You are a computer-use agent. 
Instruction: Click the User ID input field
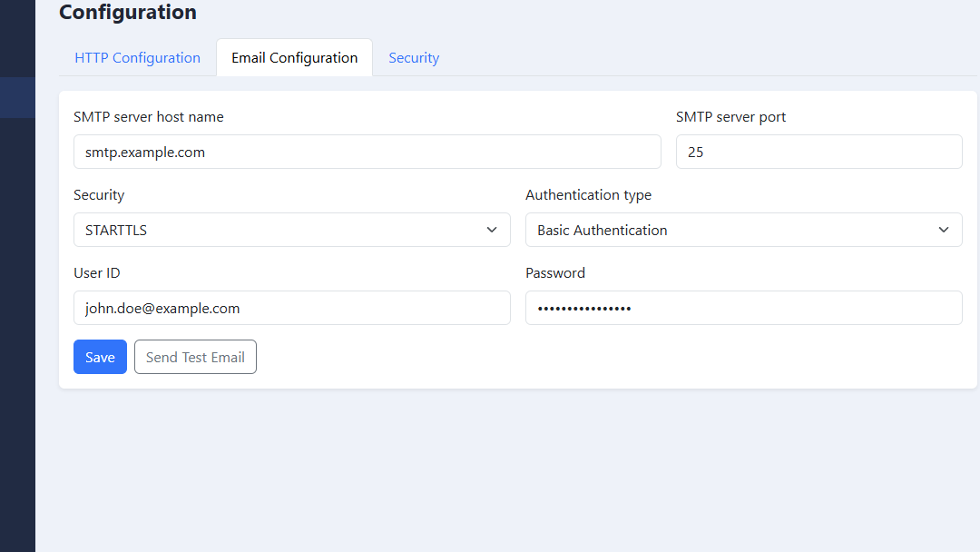(292, 308)
